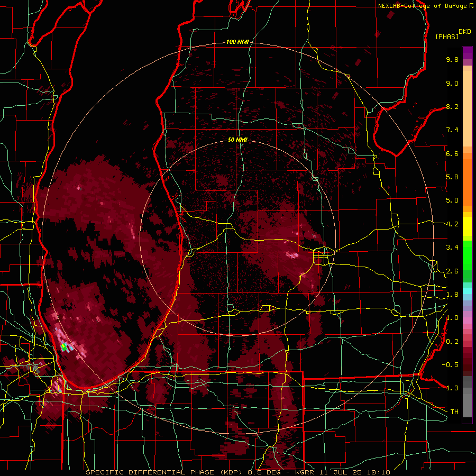Click the 4.2 value on color scale
This screenshot has height=476, width=476.
pyautogui.click(x=452, y=224)
